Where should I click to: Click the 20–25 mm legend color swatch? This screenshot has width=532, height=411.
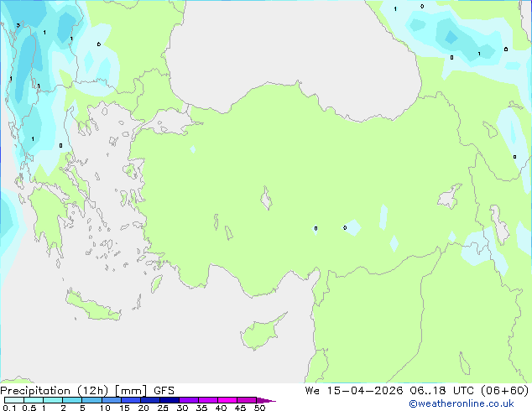[x=150, y=400]
